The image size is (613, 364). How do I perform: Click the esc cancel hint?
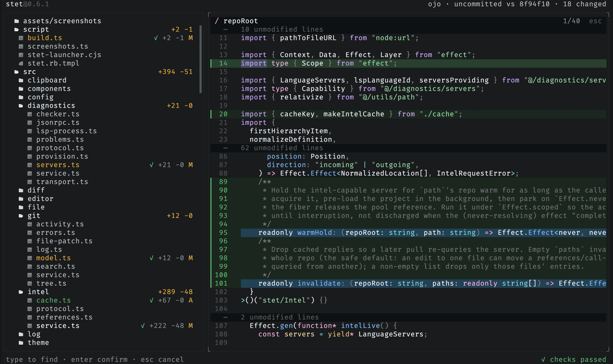pyautogui.click(x=162, y=360)
